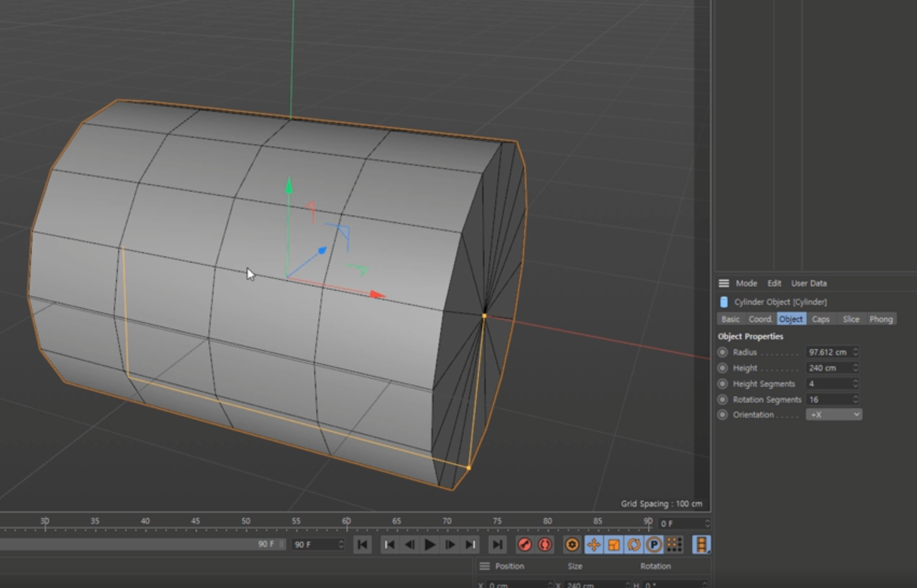Click the red X axis arrow handle
The height and width of the screenshot is (588, 917).
pos(378,295)
